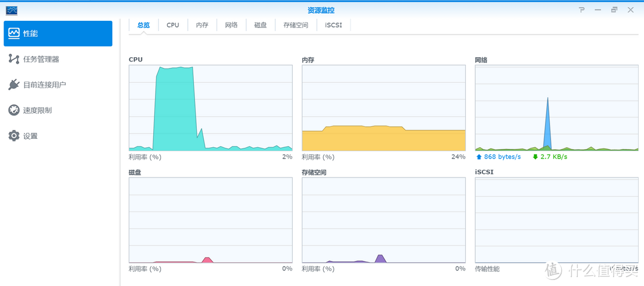Click the 磁盘 0% usage value
This screenshot has width=644, height=286.
[287, 269]
